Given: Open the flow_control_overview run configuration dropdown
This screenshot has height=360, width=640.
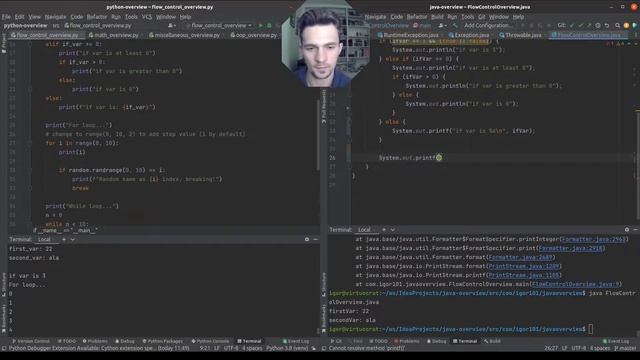Looking at the screenshot, I should click(x=219, y=25).
